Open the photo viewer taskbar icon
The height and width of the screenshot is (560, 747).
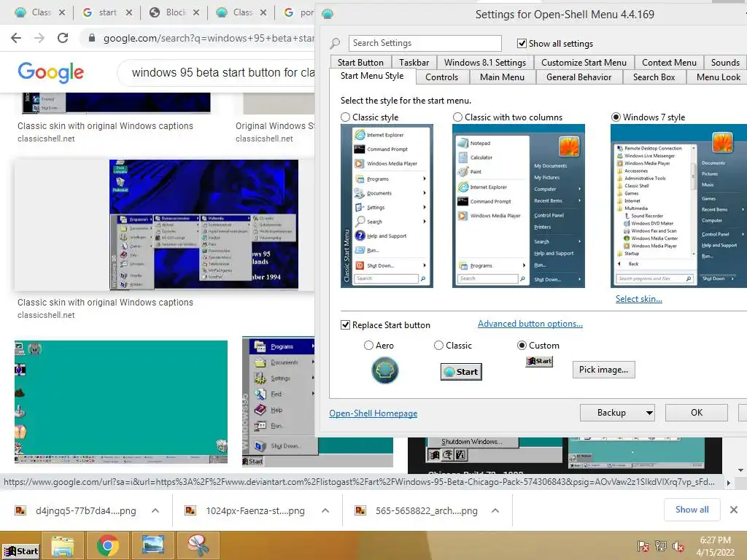click(152, 545)
